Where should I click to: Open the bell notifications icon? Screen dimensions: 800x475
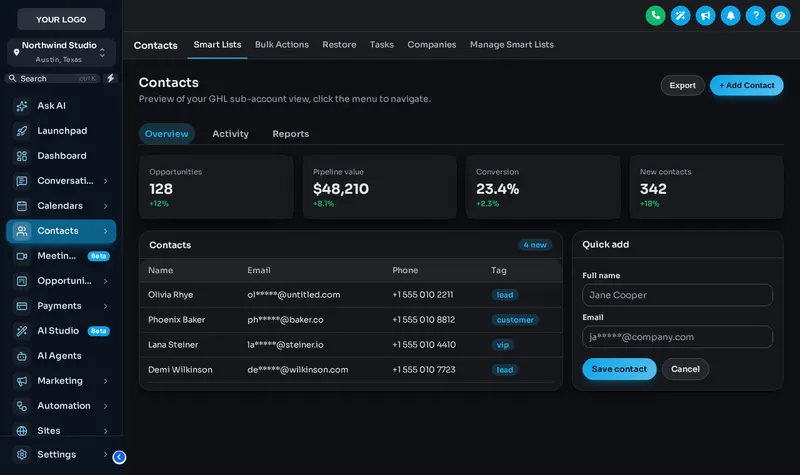[x=730, y=16]
